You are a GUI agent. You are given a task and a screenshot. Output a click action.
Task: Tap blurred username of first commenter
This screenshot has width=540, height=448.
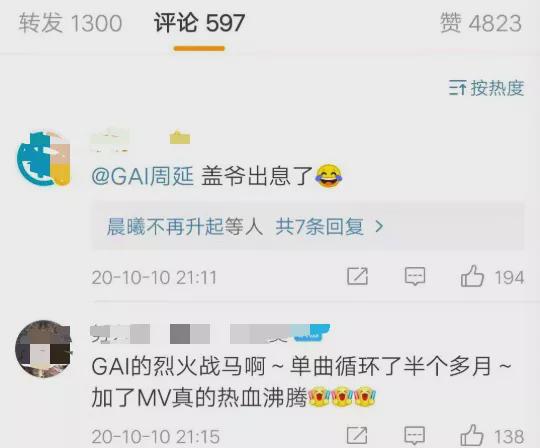(x=110, y=140)
